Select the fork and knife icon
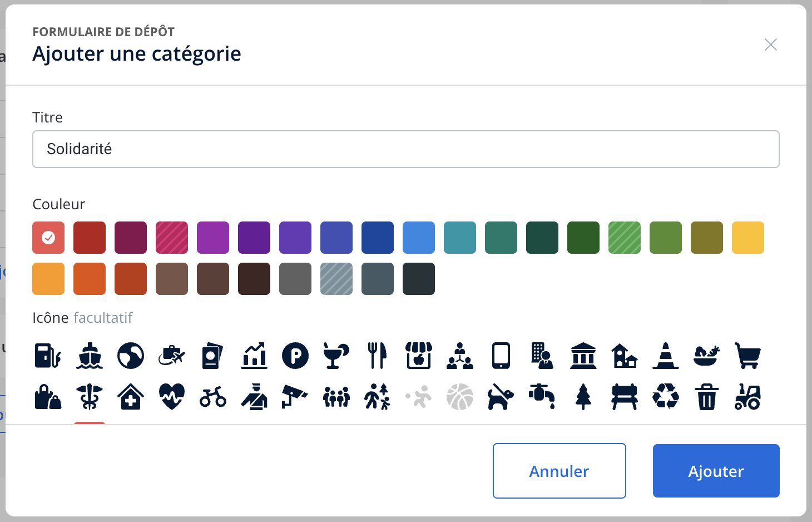Image resolution: width=812 pixels, height=522 pixels. (377, 356)
